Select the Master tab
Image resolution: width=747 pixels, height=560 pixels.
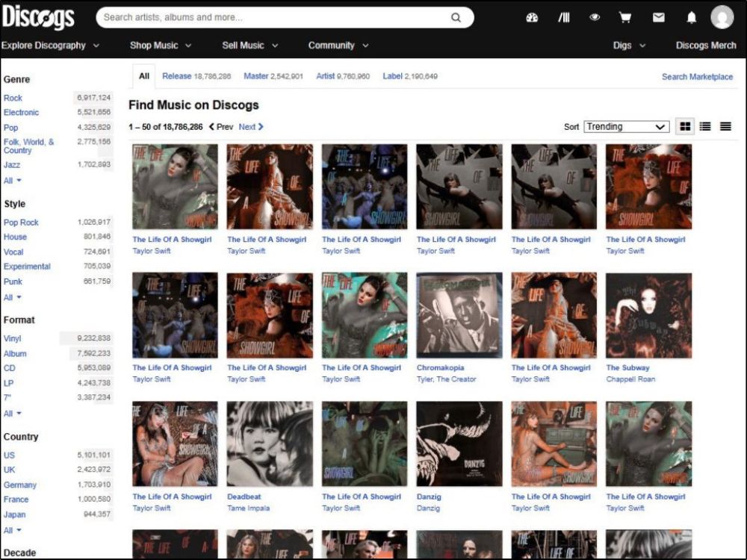pyautogui.click(x=273, y=76)
